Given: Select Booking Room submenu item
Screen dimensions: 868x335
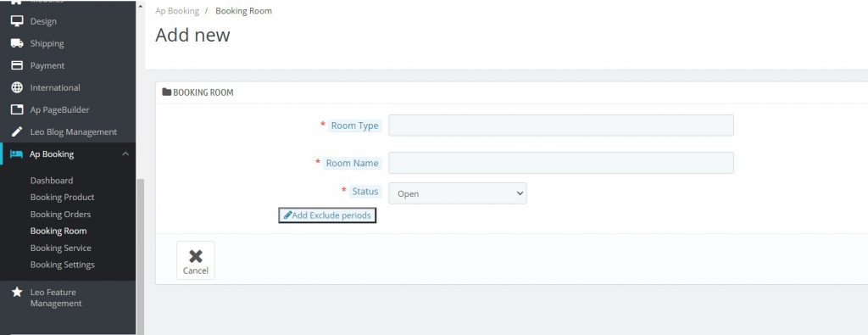Looking at the screenshot, I should [58, 231].
